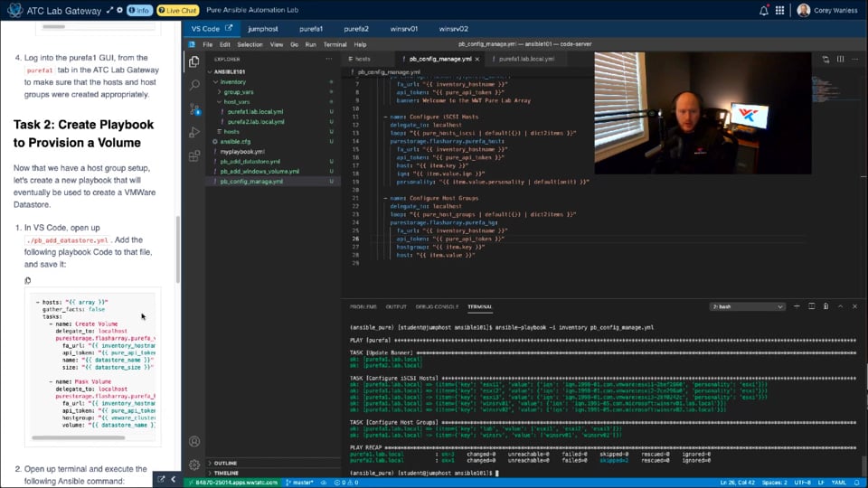Viewport: 868px width, 488px height.
Task: Click the pop-out icon at instructions panel bottom
Action: [x=161, y=479]
